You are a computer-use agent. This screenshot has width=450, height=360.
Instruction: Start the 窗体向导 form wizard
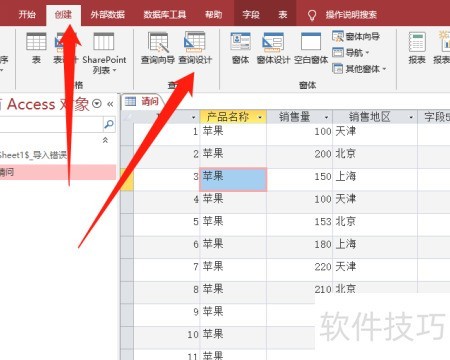(x=356, y=36)
